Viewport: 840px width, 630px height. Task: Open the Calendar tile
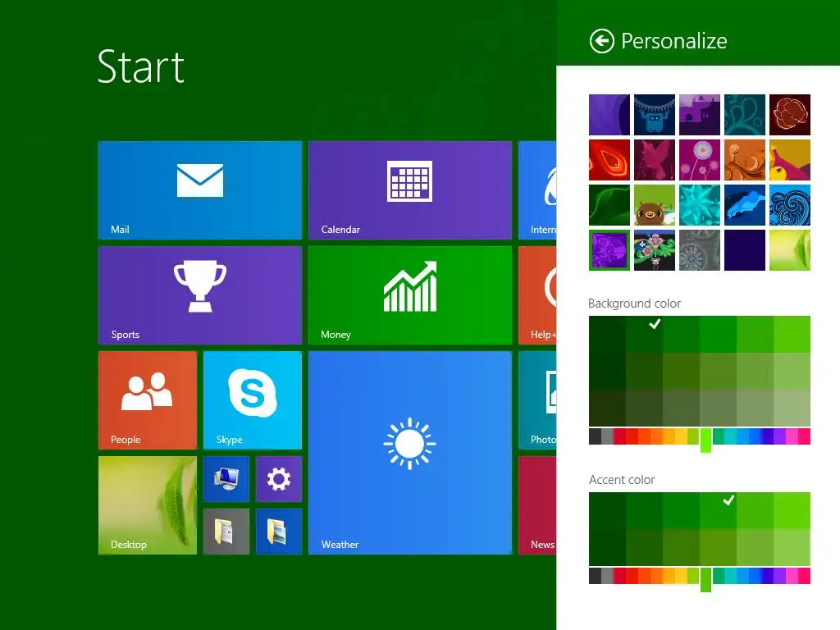click(x=410, y=190)
